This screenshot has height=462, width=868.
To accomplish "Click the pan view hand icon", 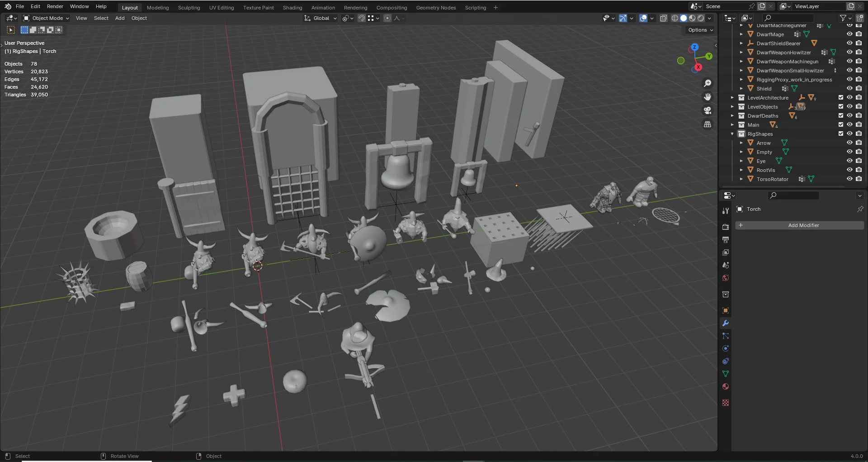I will tap(708, 97).
